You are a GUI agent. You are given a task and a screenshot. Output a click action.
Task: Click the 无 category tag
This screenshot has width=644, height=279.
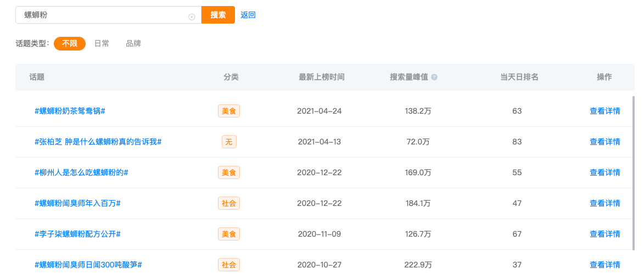coord(229,142)
